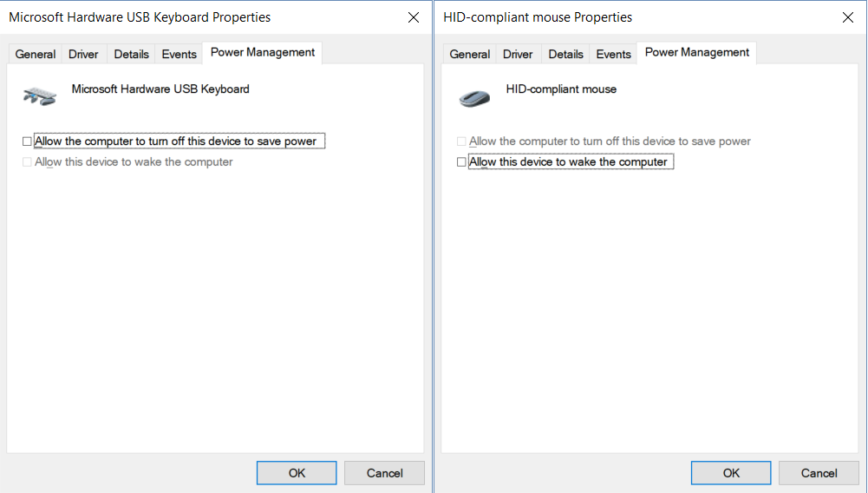Switch to the mouse Driver tab
This screenshot has height=493, width=868.
pyautogui.click(x=518, y=55)
